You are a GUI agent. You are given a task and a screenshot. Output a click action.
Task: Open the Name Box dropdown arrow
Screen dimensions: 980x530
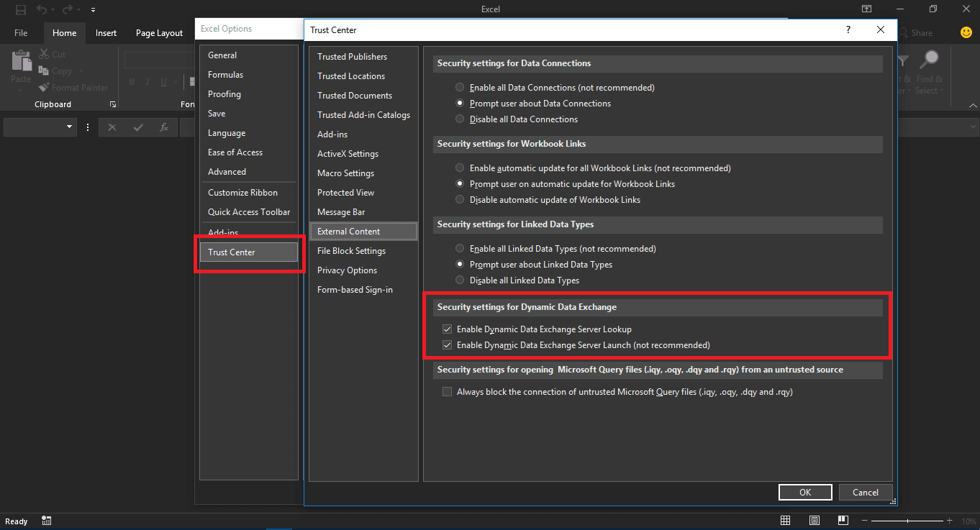tap(70, 127)
